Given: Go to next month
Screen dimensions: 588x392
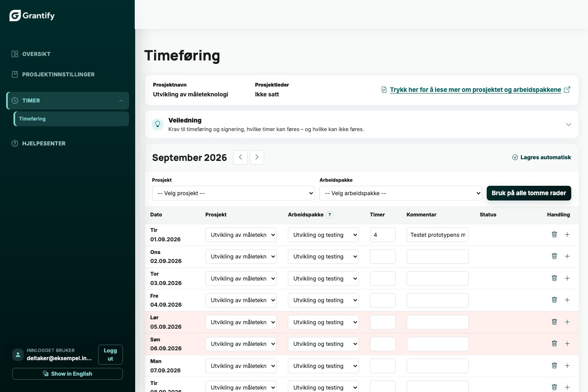Looking at the screenshot, I should click(x=257, y=157).
